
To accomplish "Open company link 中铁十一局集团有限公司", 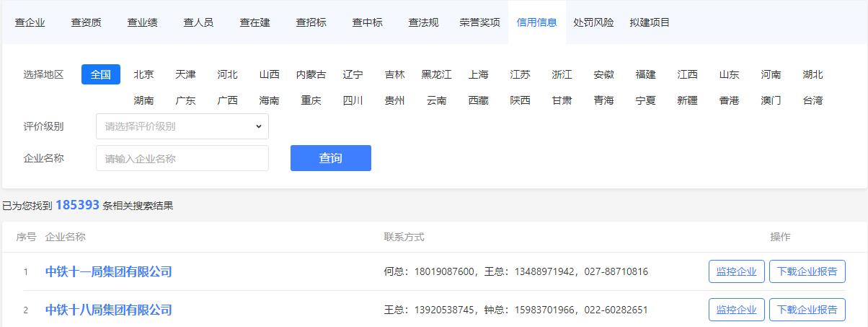I will click(x=109, y=271).
